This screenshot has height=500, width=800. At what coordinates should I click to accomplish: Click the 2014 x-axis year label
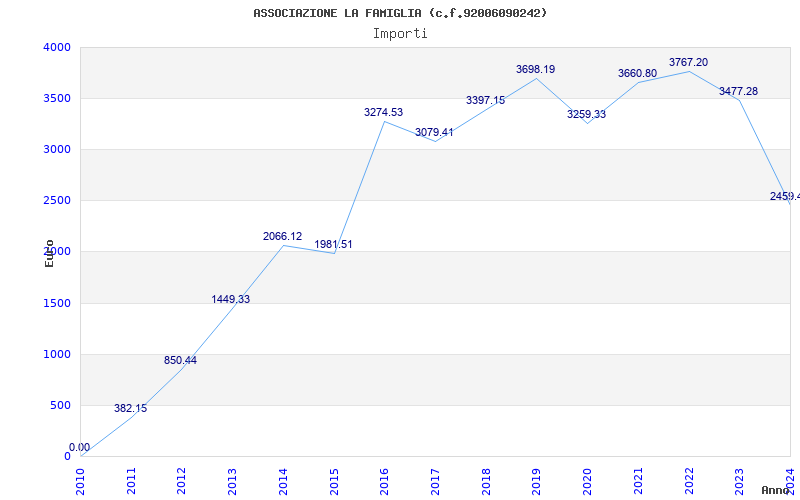pos(283,481)
